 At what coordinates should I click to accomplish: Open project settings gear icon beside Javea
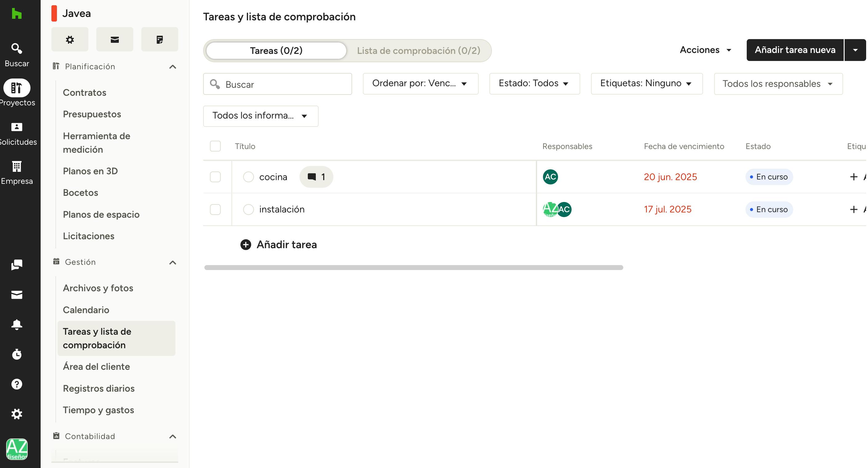tap(70, 39)
